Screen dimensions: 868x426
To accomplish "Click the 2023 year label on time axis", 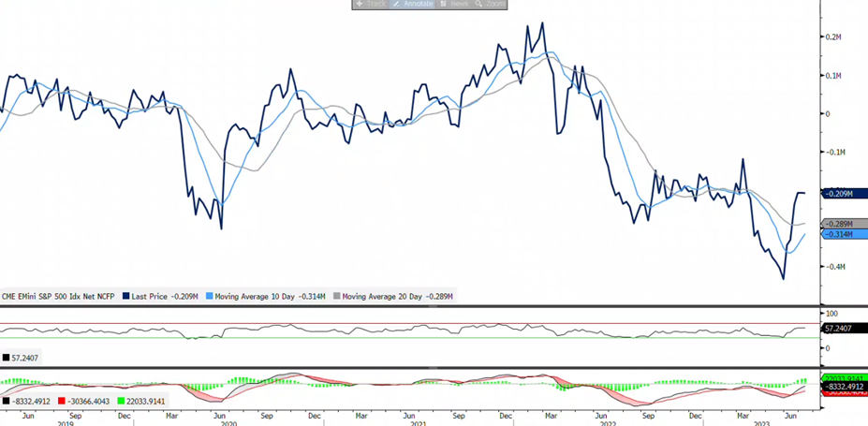I will tap(759, 422).
